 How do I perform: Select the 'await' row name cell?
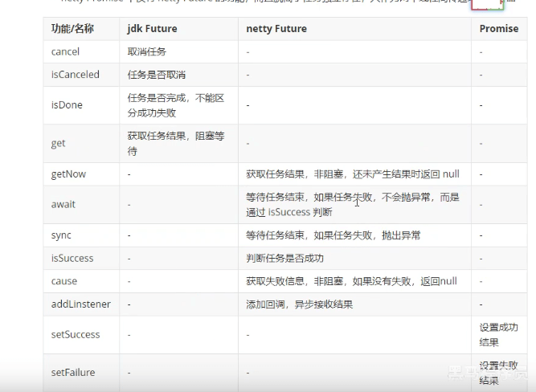click(81, 204)
